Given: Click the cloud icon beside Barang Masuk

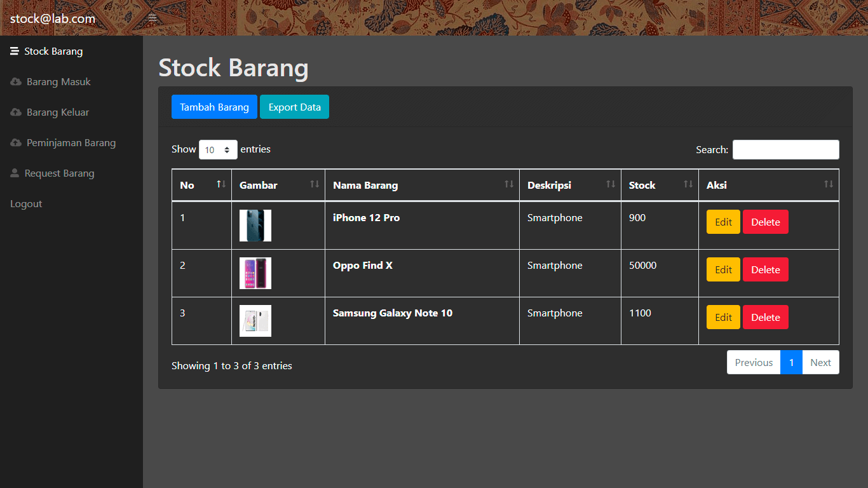Looking at the screenshot, I should click(16, 82).
